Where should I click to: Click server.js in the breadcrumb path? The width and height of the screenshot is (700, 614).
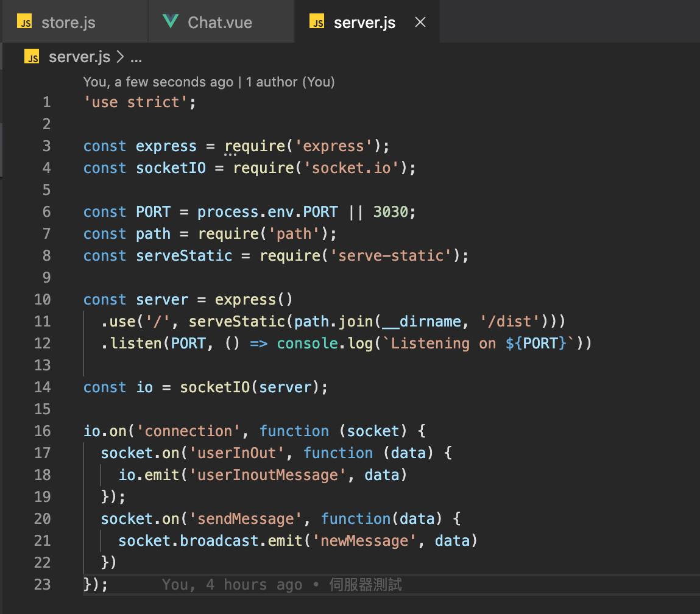point(79,57)
